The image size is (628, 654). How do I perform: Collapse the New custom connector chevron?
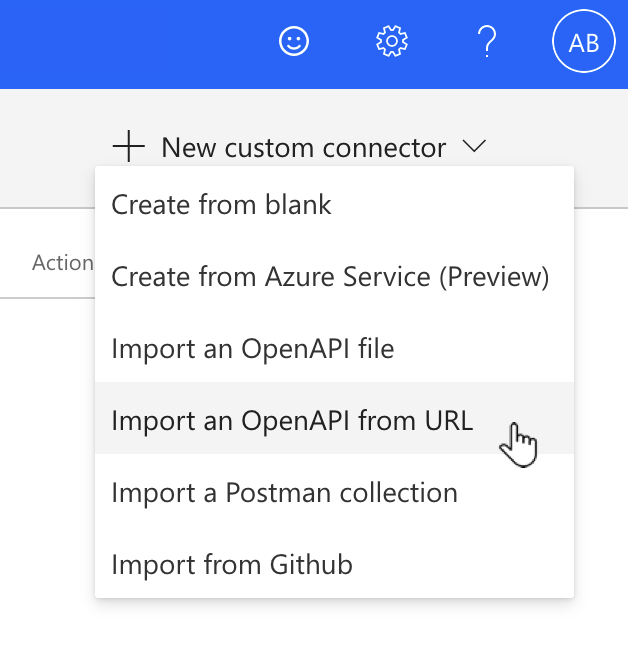click(475, 147)
